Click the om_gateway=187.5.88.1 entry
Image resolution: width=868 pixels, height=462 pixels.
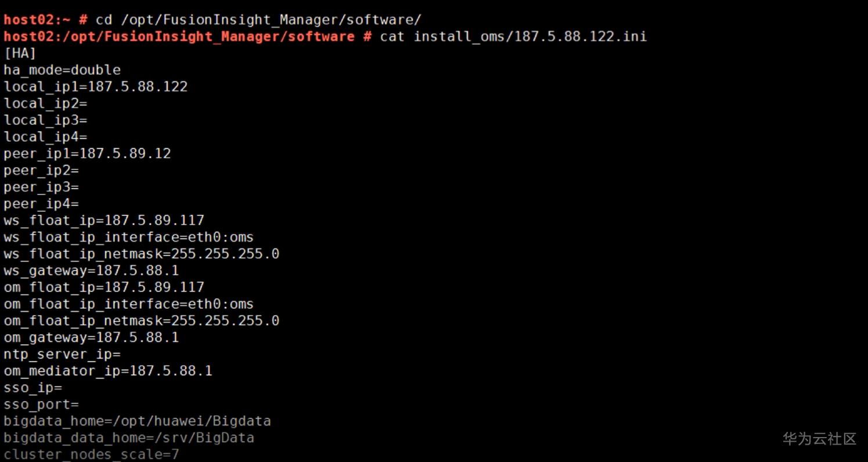click(91, 338)
